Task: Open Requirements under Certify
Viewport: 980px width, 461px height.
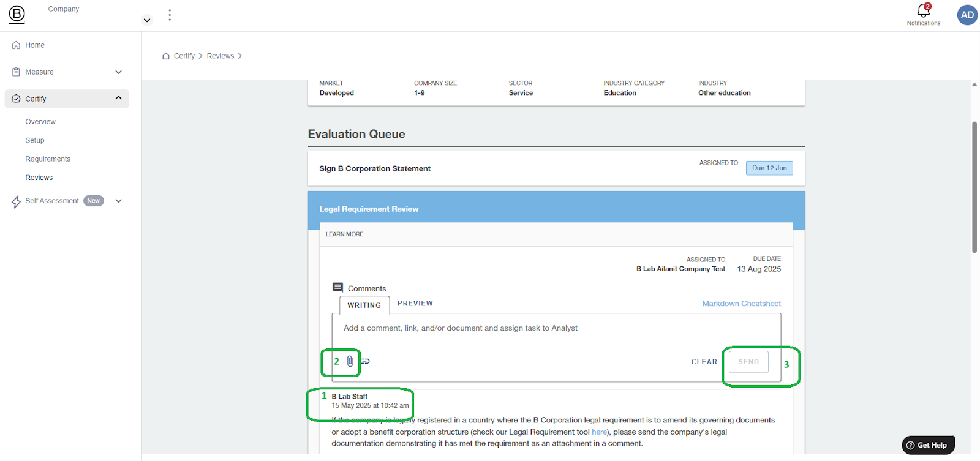Action: click(48, 159)
